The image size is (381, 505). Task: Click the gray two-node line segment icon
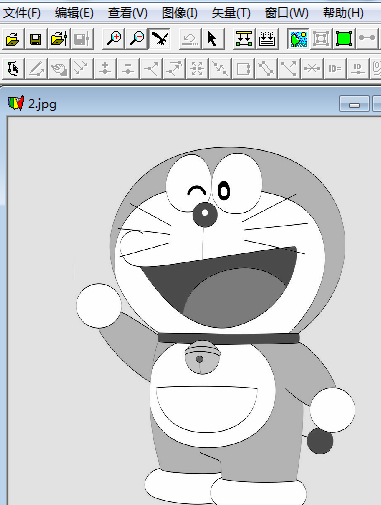pyautogui.click(x=367, y=39)
